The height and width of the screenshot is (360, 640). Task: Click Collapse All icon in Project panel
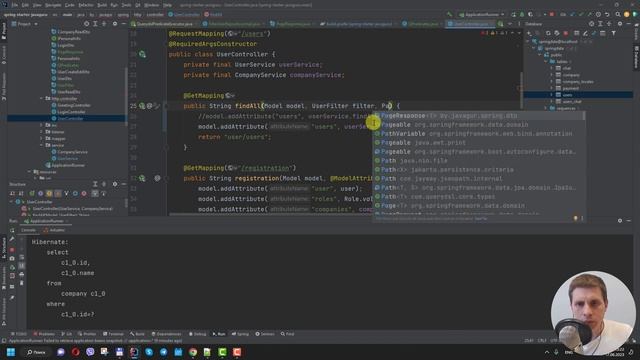(104, 24)
